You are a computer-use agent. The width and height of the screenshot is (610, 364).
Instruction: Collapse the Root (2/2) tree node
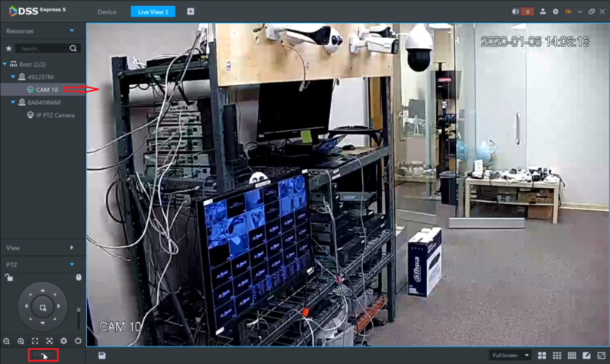pos(5,64)
